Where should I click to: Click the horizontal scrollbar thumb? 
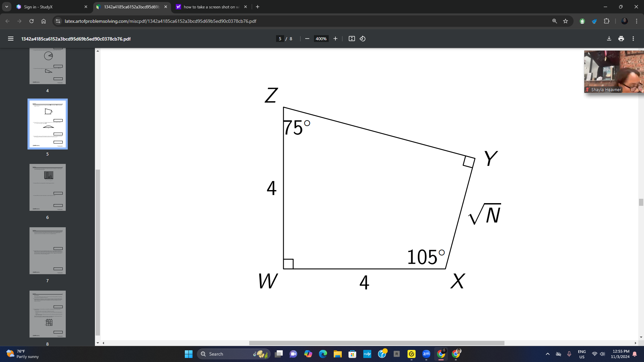click(377, 343)
